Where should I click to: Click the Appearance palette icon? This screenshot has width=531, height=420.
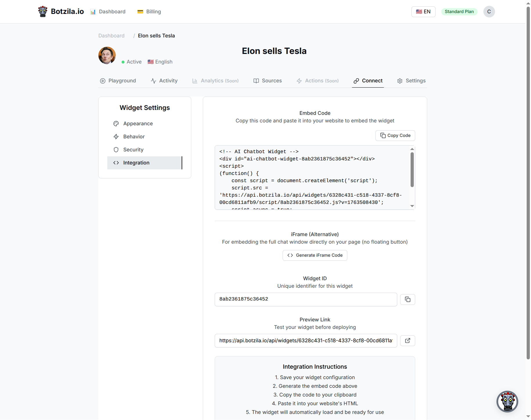coord(116,124)
